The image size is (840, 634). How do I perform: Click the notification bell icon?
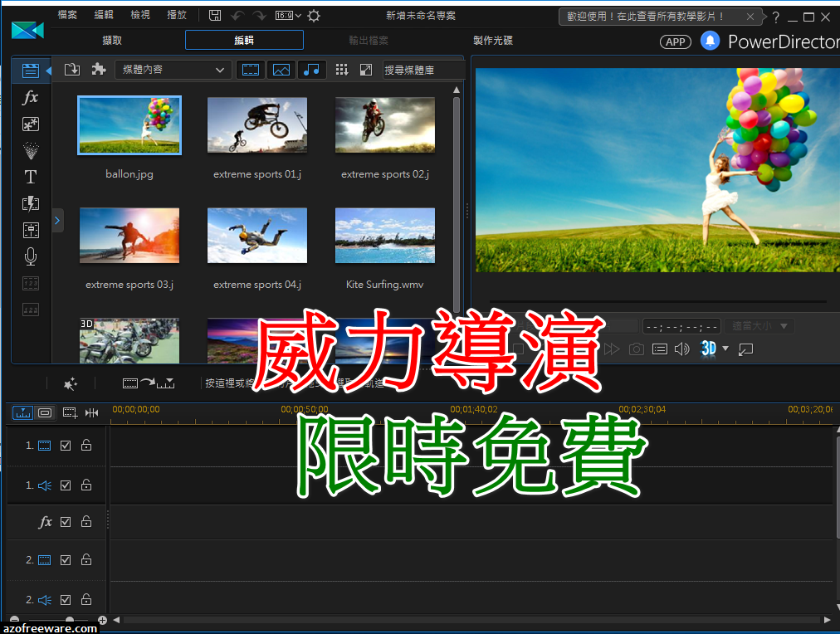pos(710,41)
